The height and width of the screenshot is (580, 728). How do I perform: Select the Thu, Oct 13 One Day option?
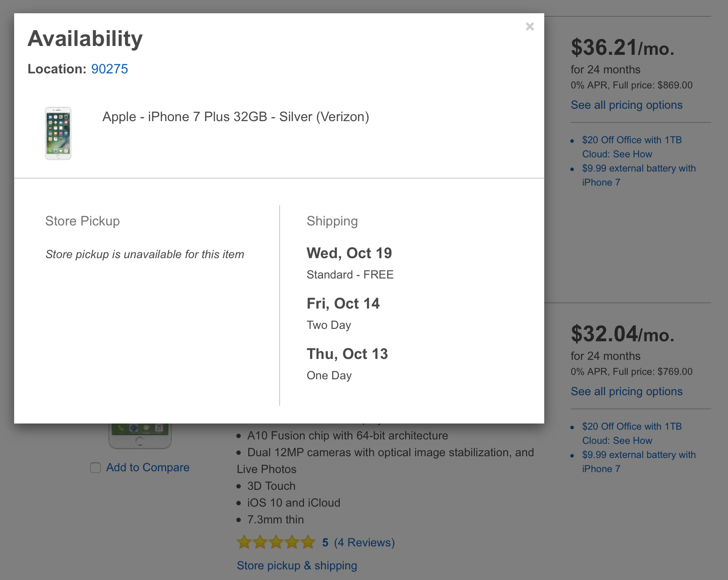(x=347, y=354)
